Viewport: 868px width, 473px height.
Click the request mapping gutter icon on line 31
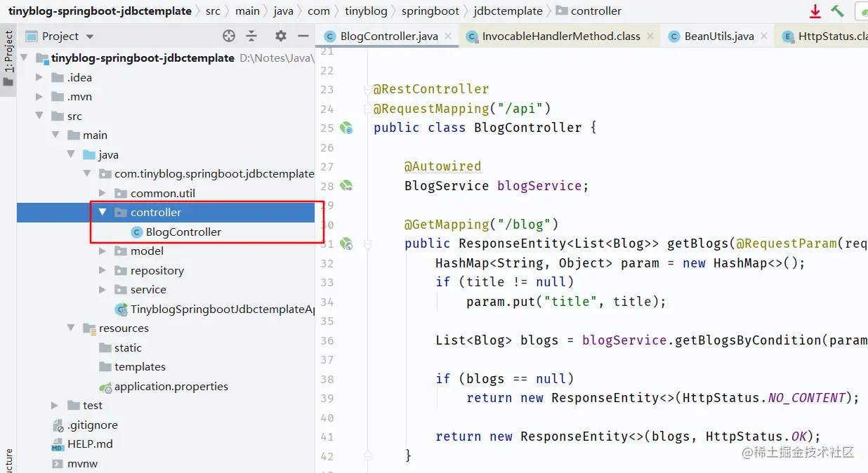tap(346, 244)
